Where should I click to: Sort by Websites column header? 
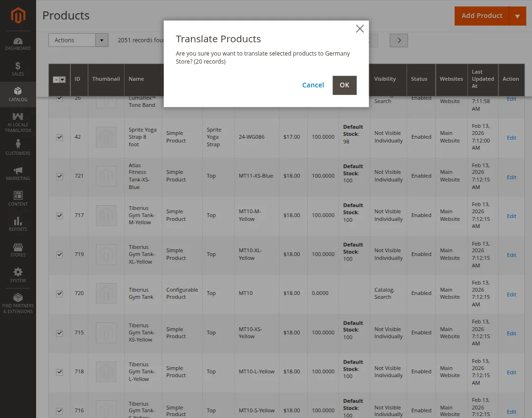click(x=451, y=79)
